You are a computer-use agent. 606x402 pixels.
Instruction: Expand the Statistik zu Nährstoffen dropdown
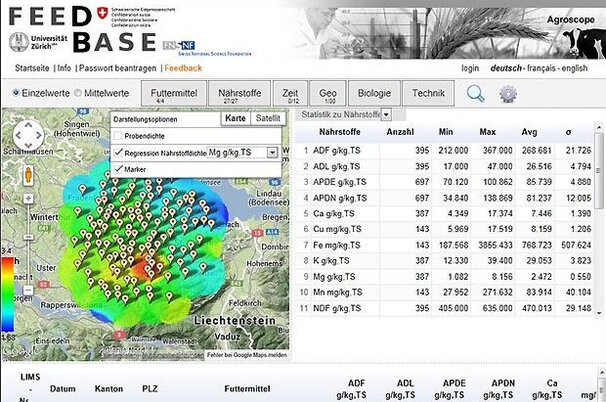[x=386, y=116]
